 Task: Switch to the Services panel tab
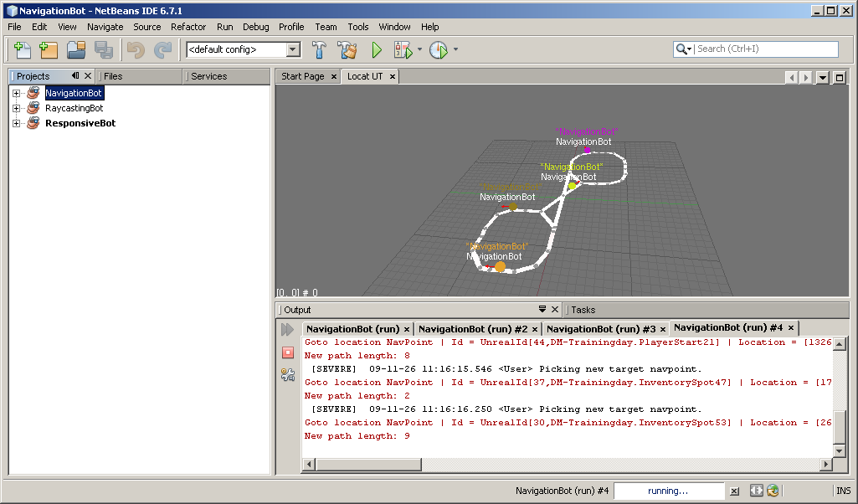click(x=208, y=76)
